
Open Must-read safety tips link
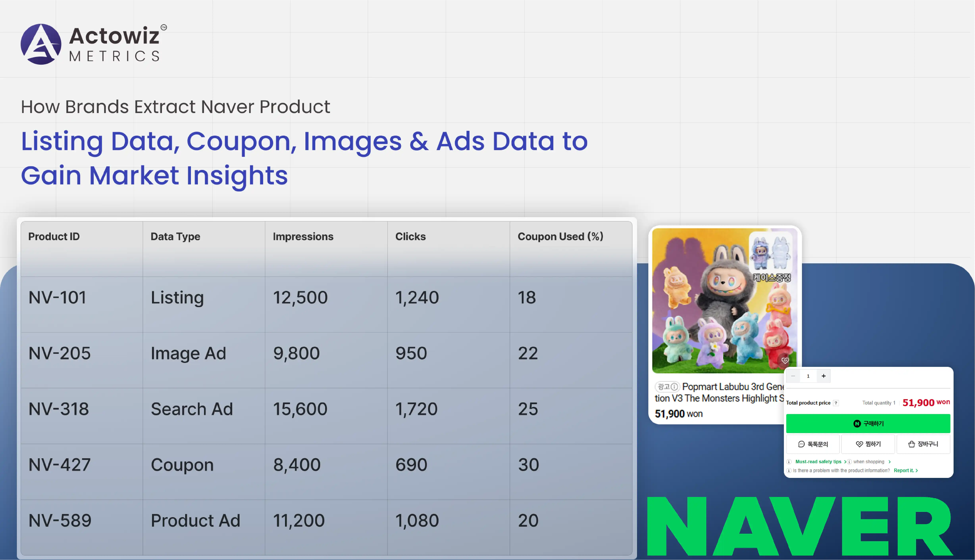(x=818, y=461)
